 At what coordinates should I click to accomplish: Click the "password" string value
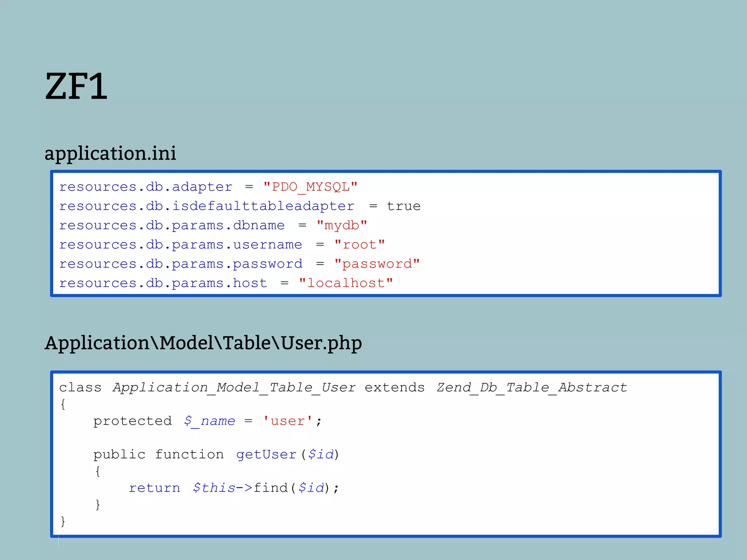[377, 264]
